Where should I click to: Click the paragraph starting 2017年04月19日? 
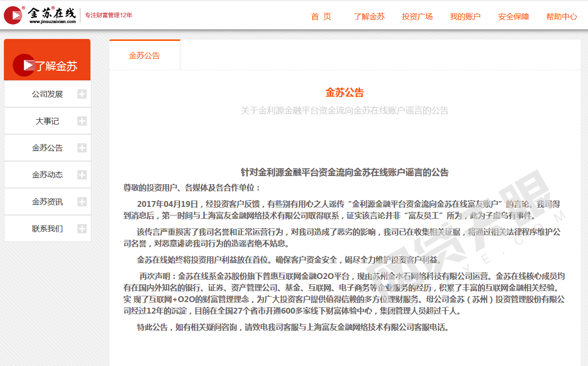coord(342,210)
